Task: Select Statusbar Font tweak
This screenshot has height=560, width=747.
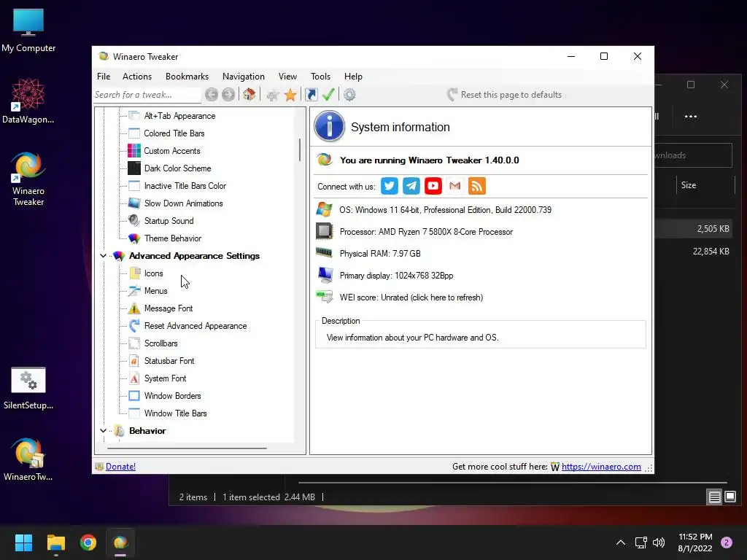Action: click(x=169, y=361)
